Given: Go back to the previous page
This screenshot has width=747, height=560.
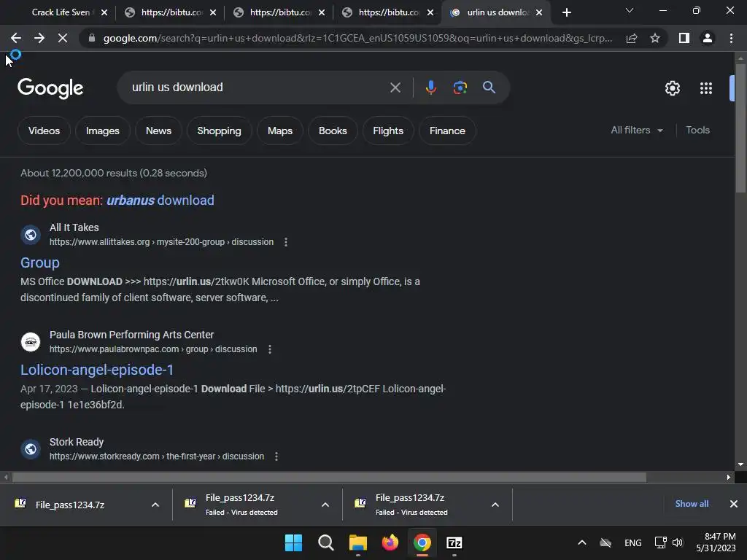Looking at the screenshot, I should pos(16,38).
